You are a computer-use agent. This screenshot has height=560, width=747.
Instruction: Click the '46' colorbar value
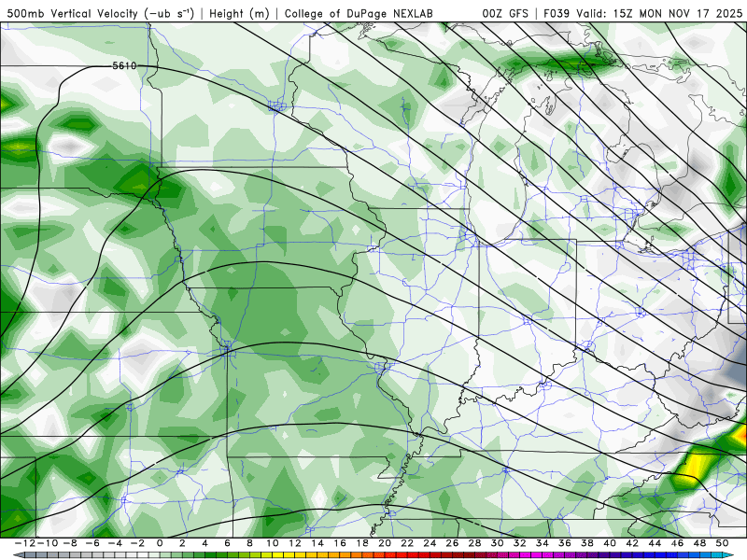coord(678,543)
